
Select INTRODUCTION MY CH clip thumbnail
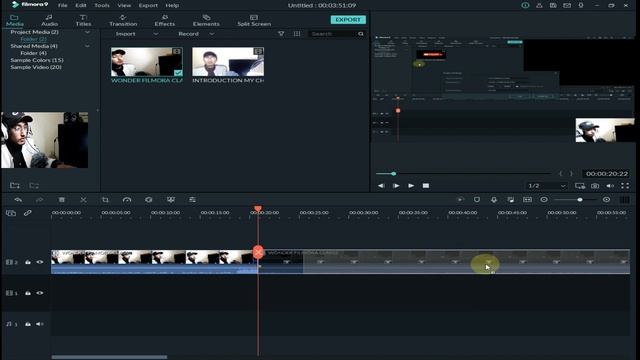point(228,62)
